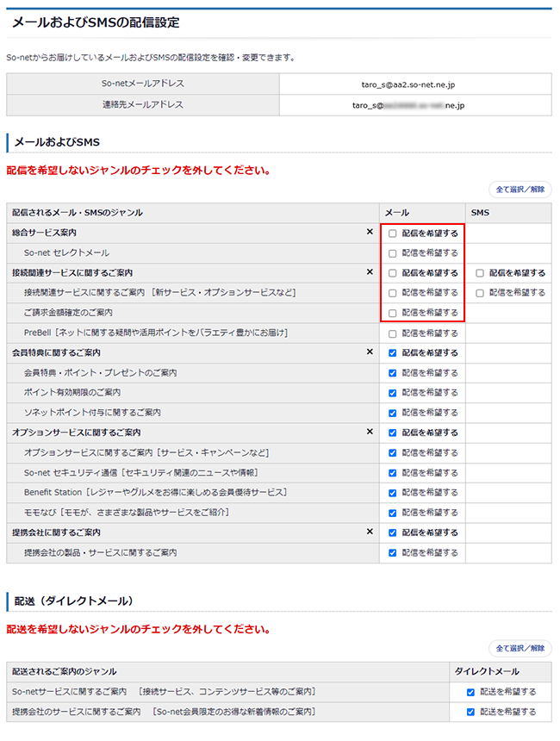Collapse the 総合サービス案内 category with × icon
The image size is (560, 741).
pos(370,233)
